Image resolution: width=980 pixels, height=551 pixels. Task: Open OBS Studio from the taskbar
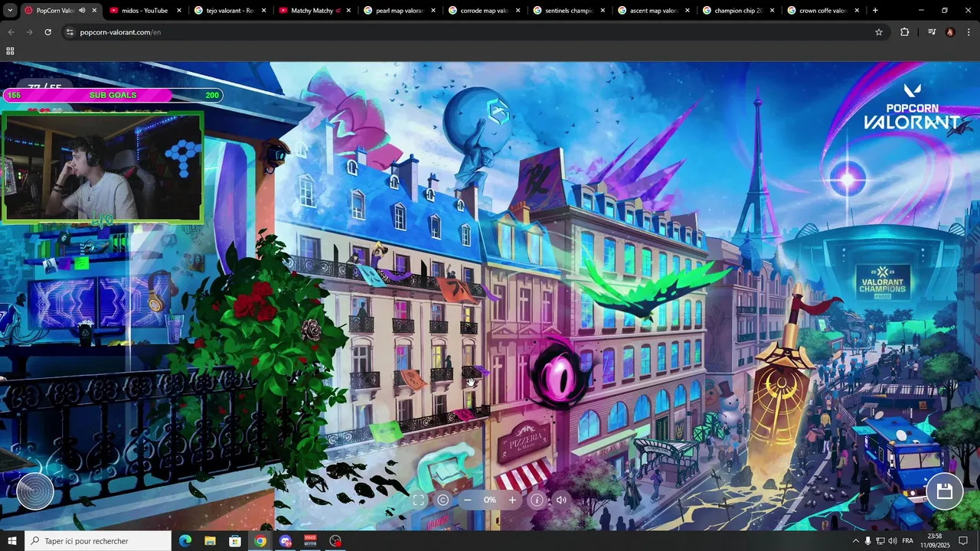(x=335, y=541)
